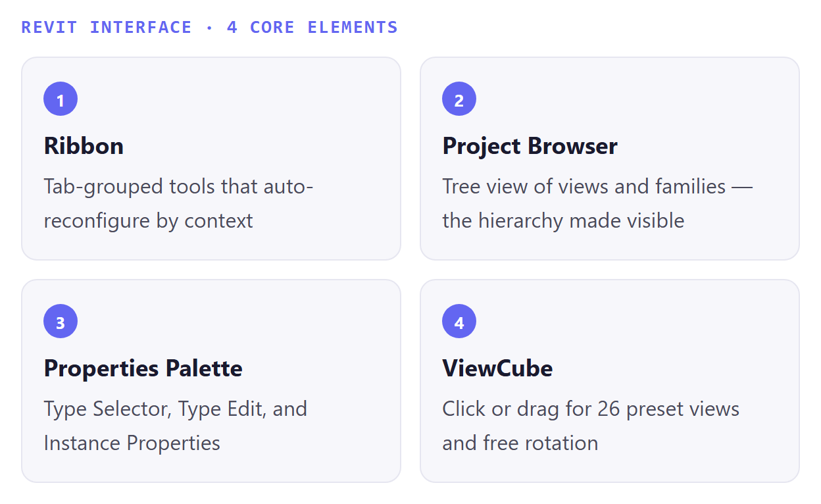The image size is (821, 504).
Task: Open the Ribbon card
Action: [x=211, y=159]
